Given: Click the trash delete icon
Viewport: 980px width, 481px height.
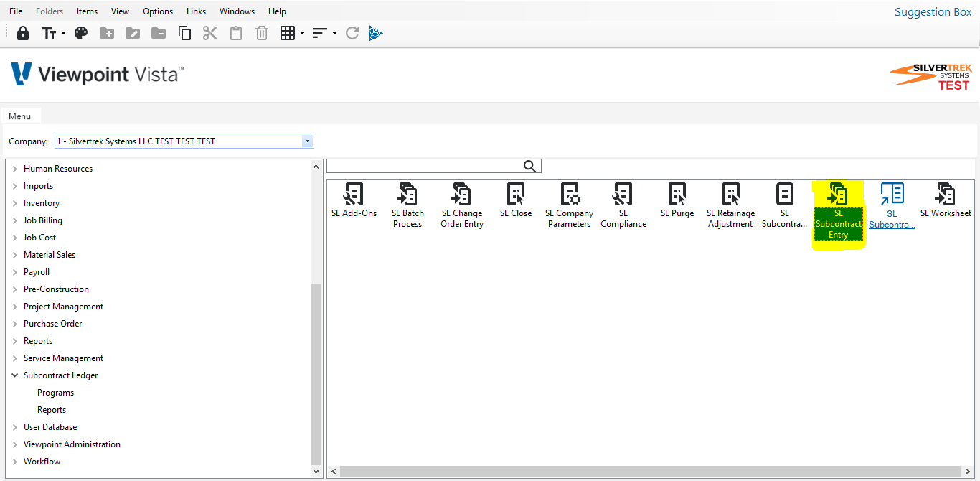Looking at the screenshot, I should 262,33.
